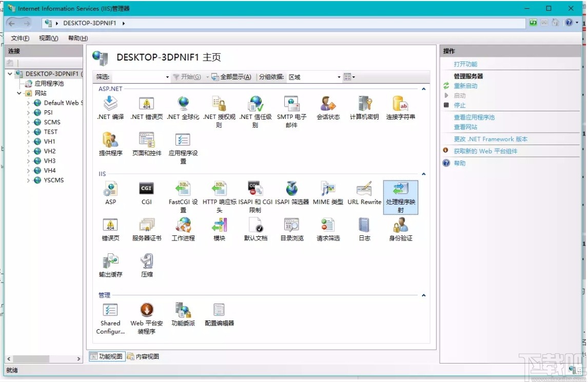
Task: Select the URL Rewrite icon
Action: [364, 190]
